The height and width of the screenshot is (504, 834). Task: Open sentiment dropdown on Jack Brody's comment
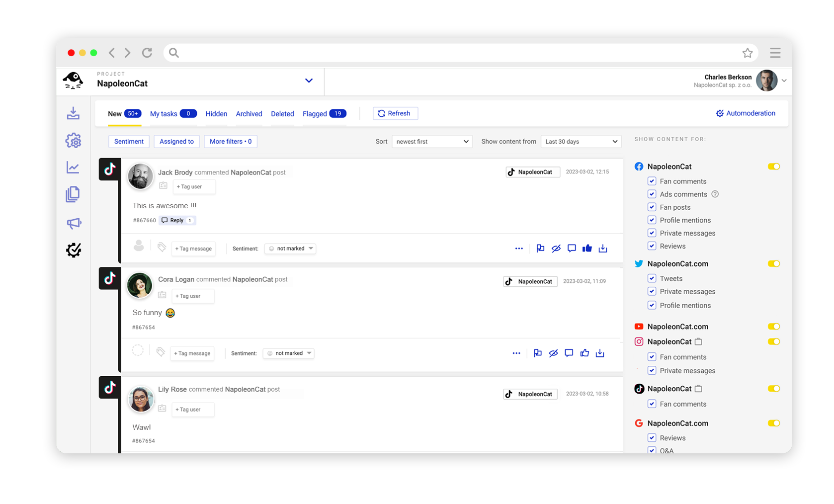[290, 249]
